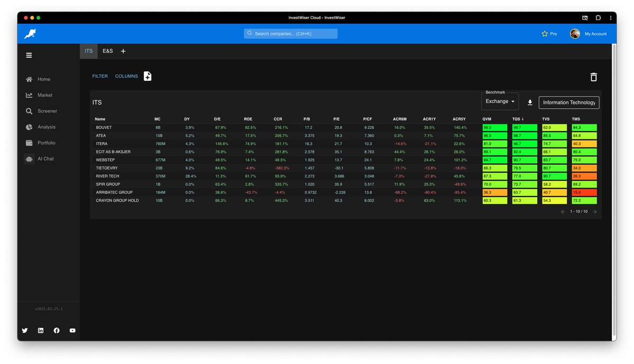Add a new screener tab
Screen dimensions: 634x364
point(123,51)
